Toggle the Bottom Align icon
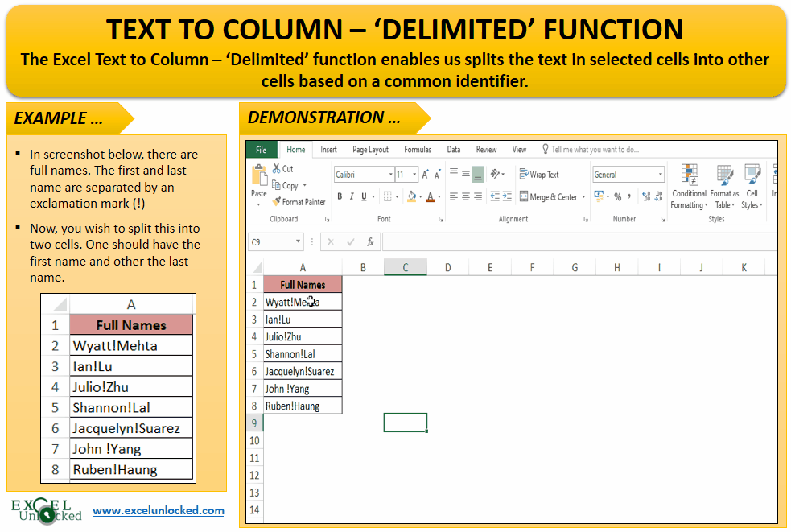 [478, 174]
